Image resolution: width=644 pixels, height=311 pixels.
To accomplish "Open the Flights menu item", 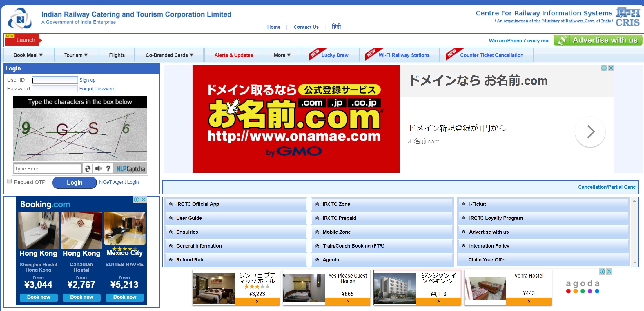I will (117, 55).
